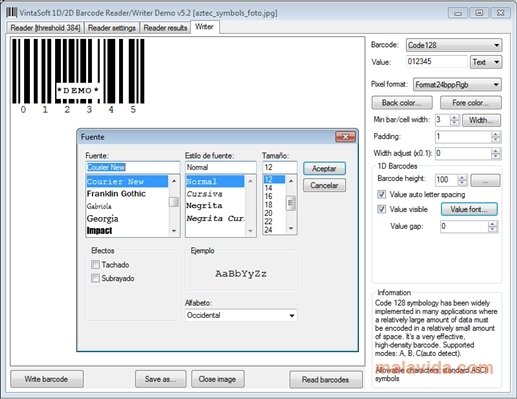Expand the Alfabeto Occidental dropdown
517x399 pixels.
pos(241,315)
